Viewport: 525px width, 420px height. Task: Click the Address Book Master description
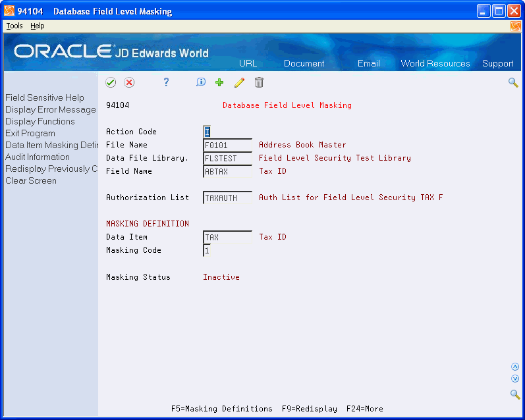tap(302, 145)
